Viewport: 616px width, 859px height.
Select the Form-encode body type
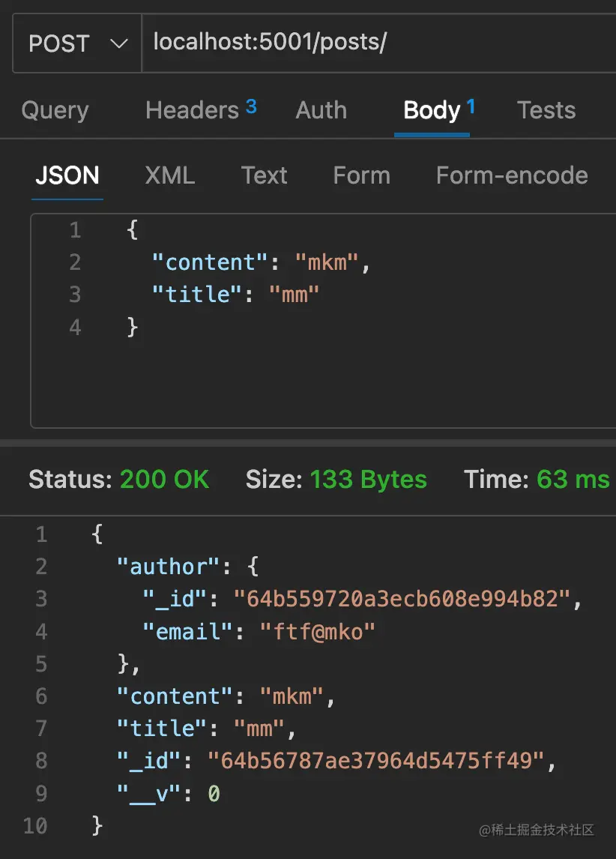[512, 175]
